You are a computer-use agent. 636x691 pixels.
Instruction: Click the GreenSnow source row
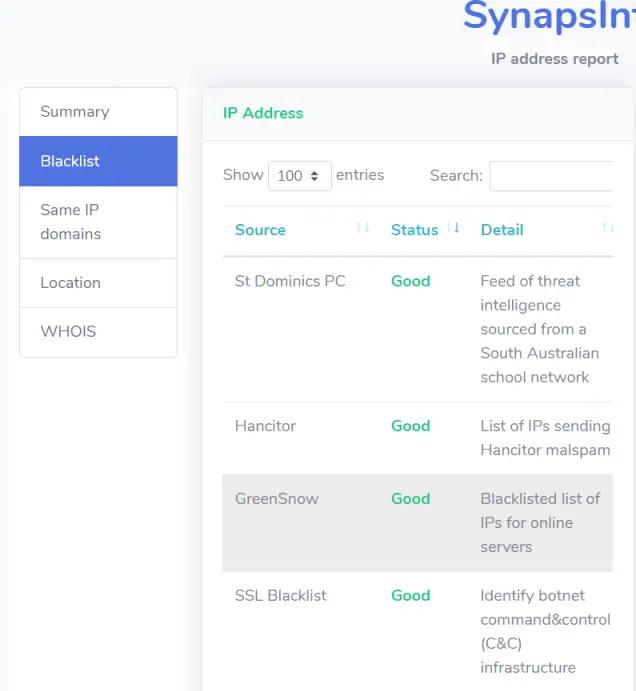277,499
